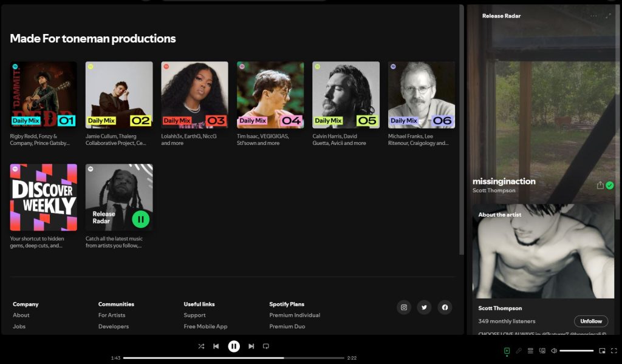Open the Discover Weekly playlist
This screenshot has height=364, width=622.
(x=44, y=197)
